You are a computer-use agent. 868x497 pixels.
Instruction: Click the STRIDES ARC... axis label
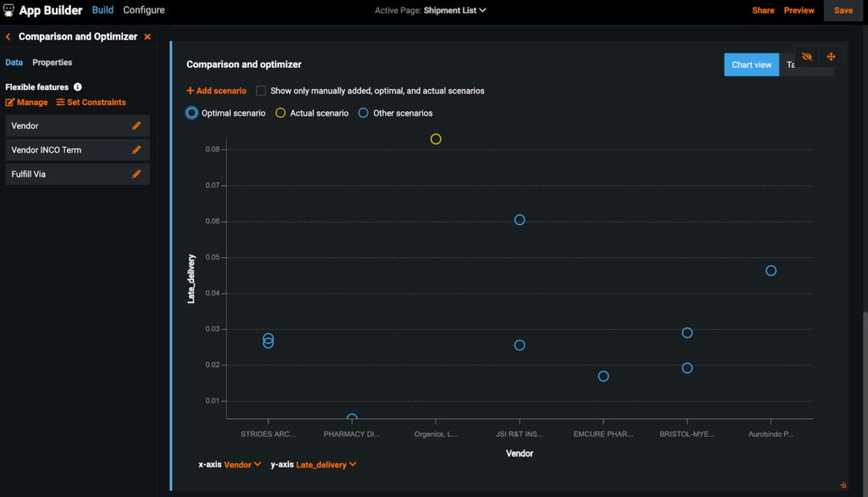(x=268, y=434)
